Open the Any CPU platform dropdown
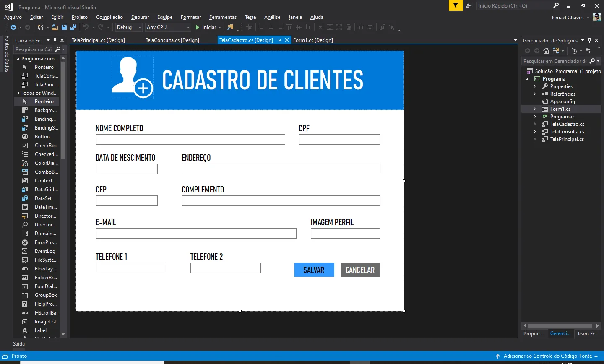The width and height of the screenshot is (604, 364). [168, 27]
